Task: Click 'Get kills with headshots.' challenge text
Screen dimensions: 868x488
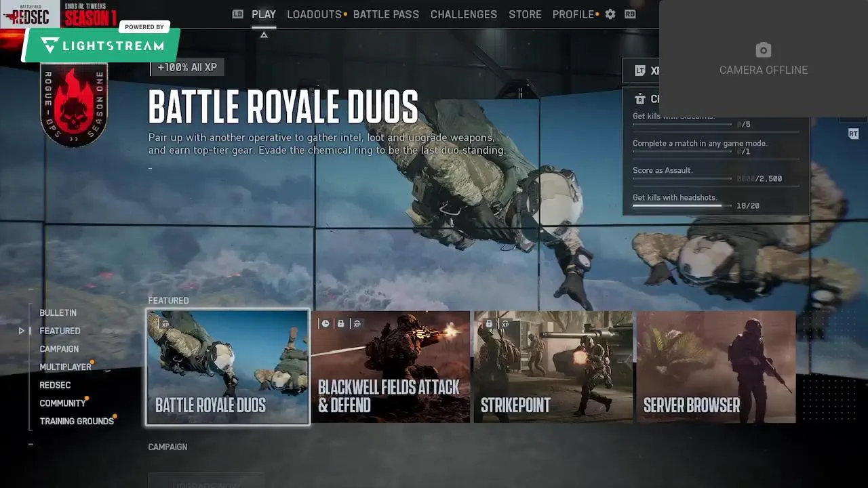Action: [x=675, y=197]
